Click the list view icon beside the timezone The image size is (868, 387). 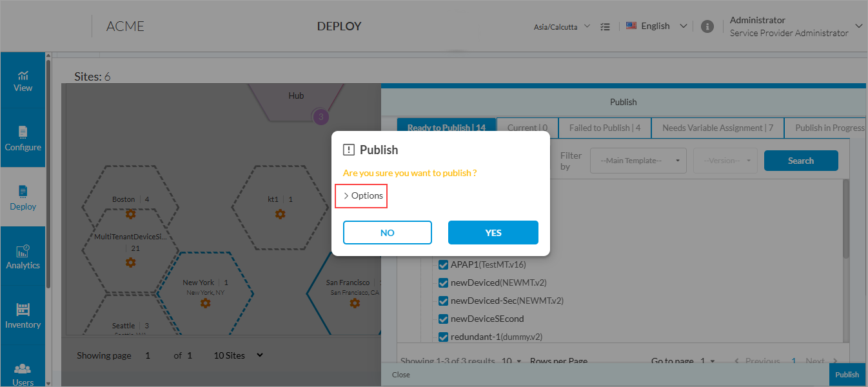605,26
